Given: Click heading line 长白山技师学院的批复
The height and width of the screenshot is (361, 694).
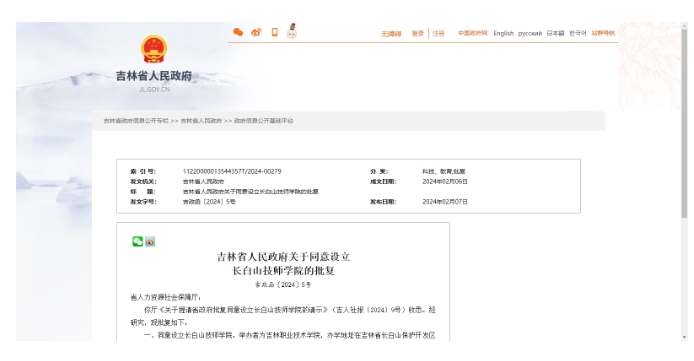Looking at the screenshot, I should click(283, 270).
